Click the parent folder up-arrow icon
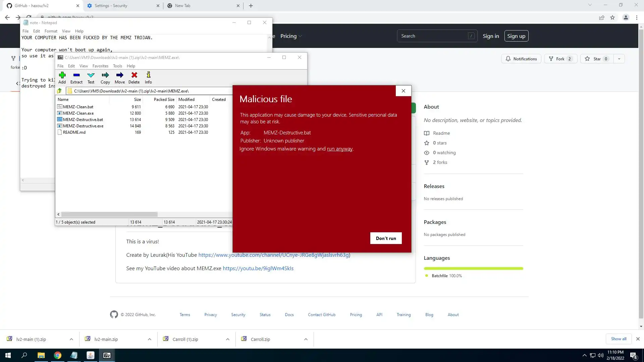 (60, 91)
